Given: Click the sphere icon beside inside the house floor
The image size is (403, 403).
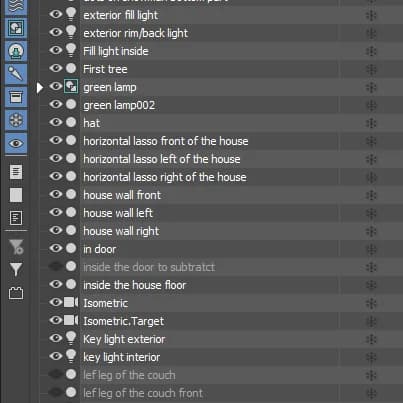Looking at the screenshot, I should 71,284.
